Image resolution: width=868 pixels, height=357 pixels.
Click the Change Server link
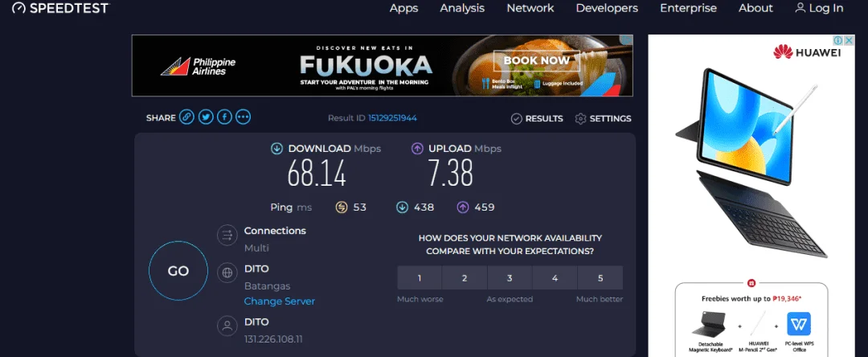tap(280, 302)
